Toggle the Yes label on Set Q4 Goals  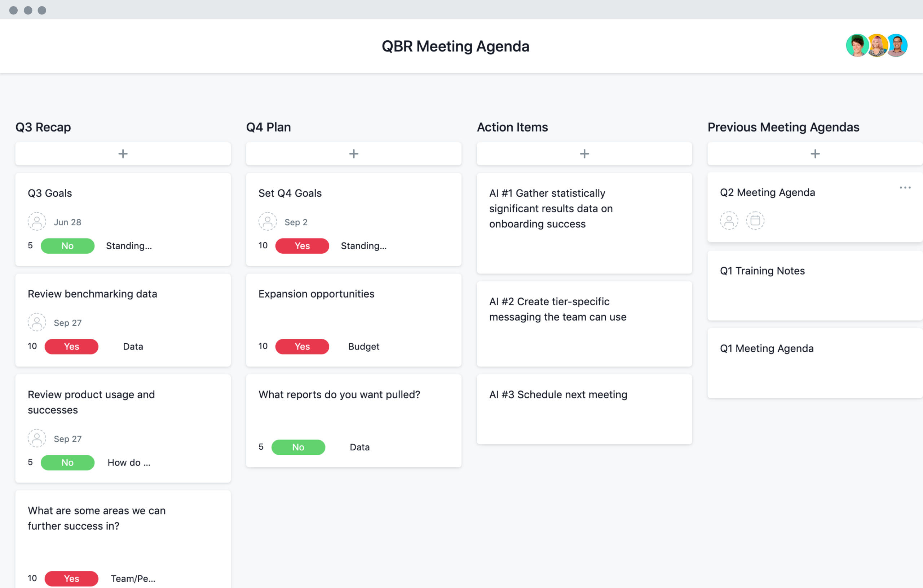point(302,245)
